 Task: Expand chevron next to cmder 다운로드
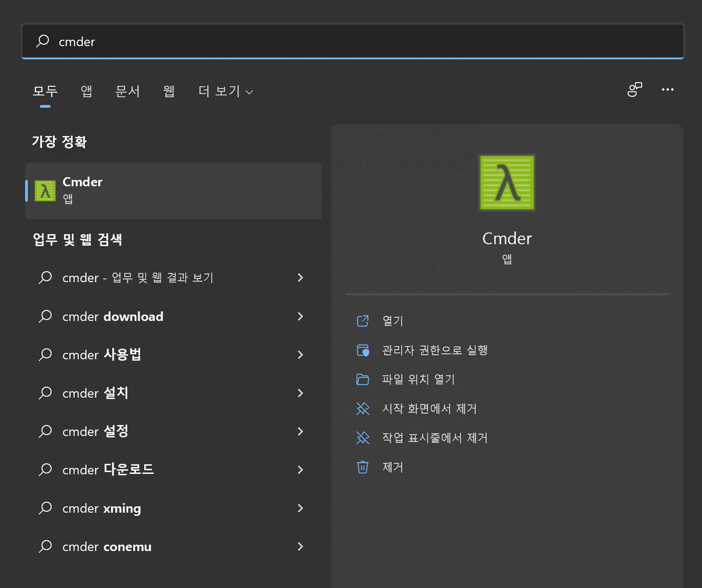[x=300, y=470]
